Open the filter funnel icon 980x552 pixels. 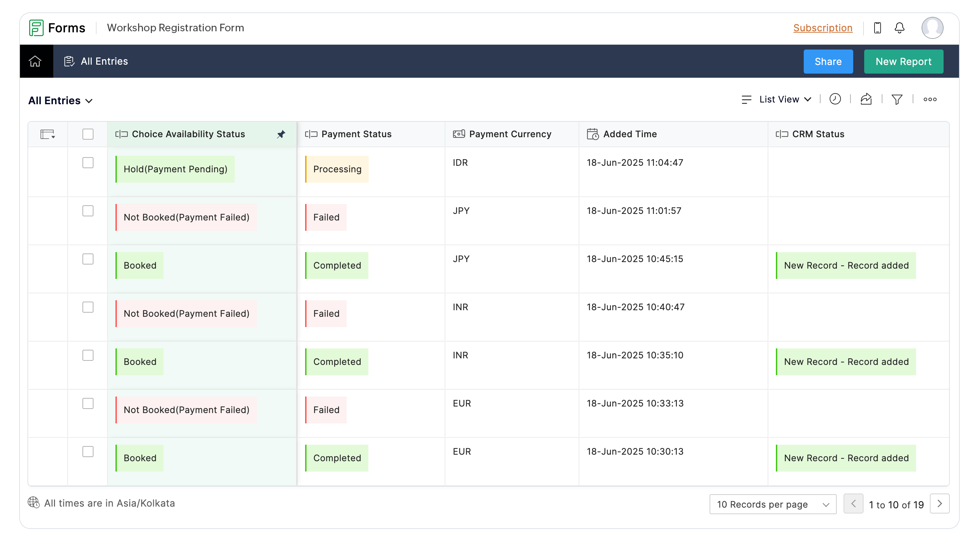pos(897,99)
